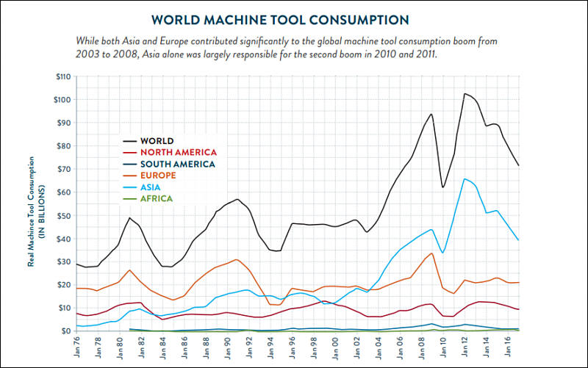Click the $80 y-axis label
This screenshot has width=588, height=368.
click(64, 146)
